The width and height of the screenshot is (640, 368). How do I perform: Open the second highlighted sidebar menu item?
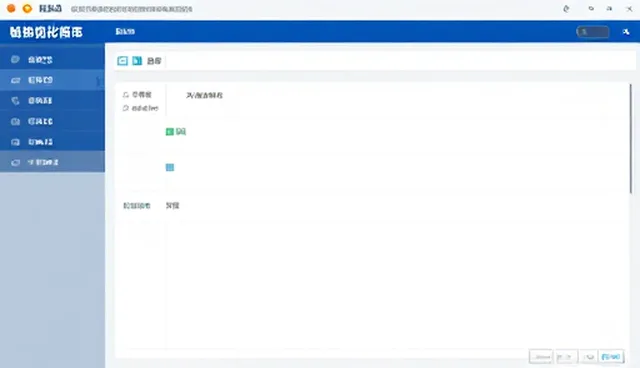52,80
